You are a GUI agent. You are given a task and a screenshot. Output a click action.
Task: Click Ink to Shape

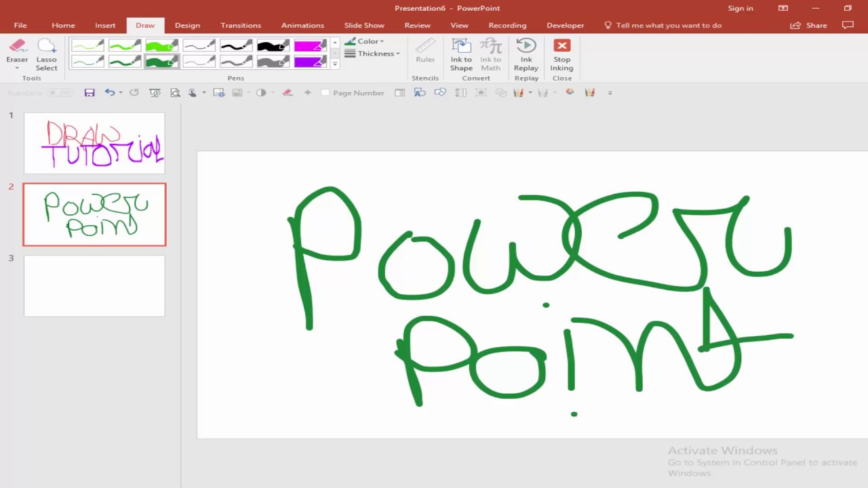(461, 54)
